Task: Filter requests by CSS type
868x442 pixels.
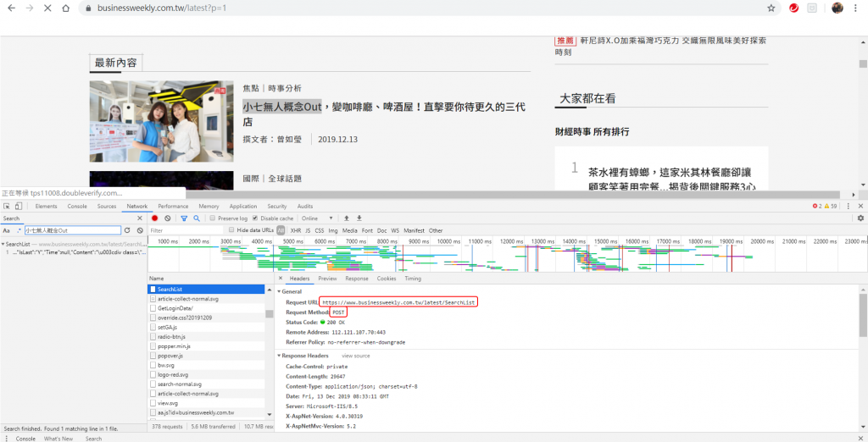Action: click(x=320, y=230)
